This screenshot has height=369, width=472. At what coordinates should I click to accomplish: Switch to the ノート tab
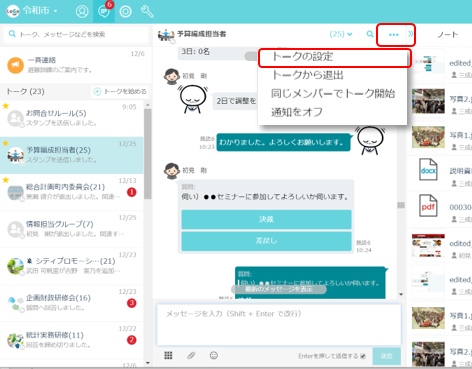click(448, 35)
